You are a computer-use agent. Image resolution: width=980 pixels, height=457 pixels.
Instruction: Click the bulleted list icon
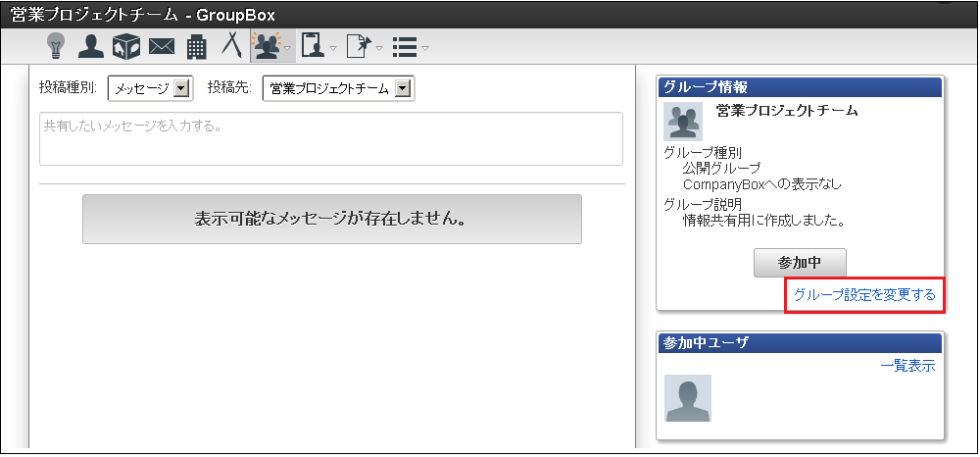(x=405, y=47)
